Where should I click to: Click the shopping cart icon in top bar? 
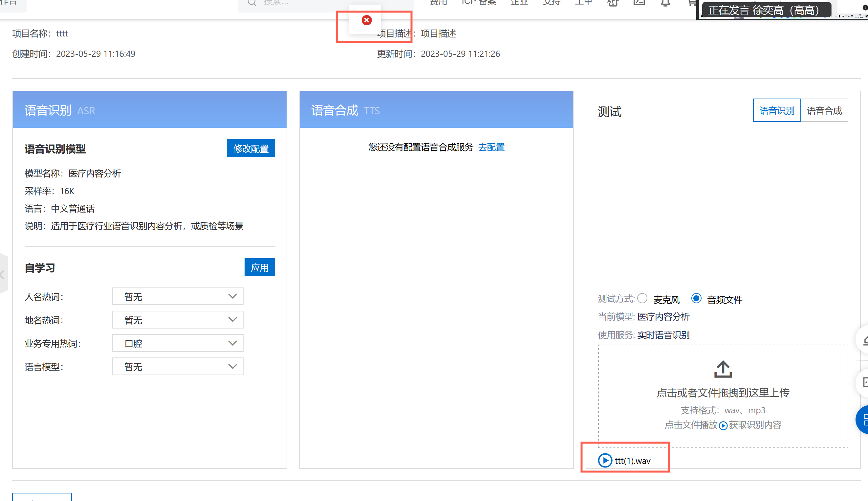[x=692, y=3]
